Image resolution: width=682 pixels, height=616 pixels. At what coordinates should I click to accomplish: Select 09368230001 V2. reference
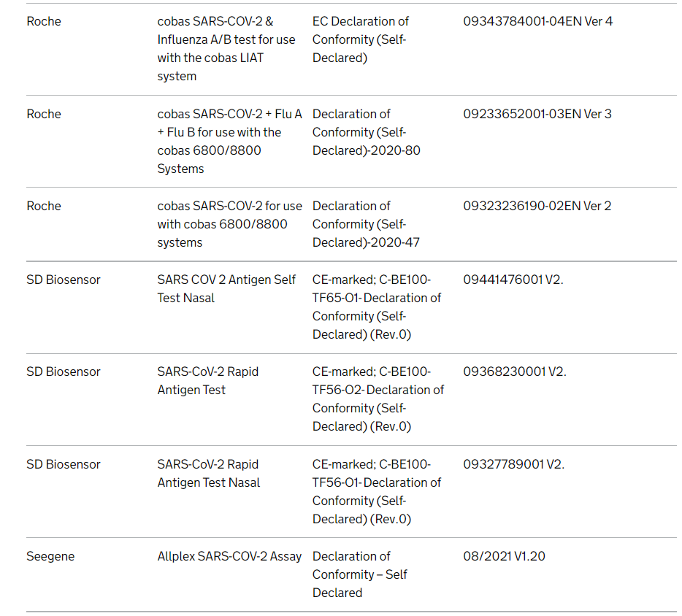tap(515, 371)
